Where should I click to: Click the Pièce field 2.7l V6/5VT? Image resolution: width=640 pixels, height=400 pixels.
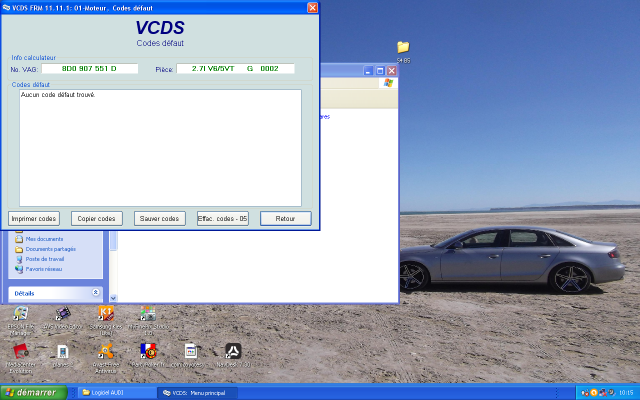click(x=235, y=69)
